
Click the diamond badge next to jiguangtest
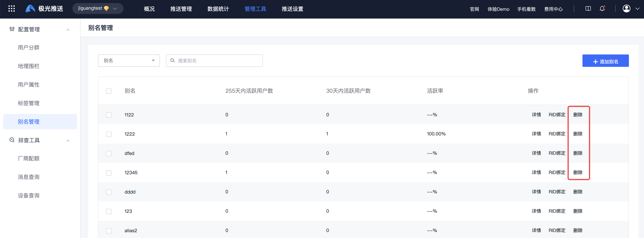[x=106, y=8]
